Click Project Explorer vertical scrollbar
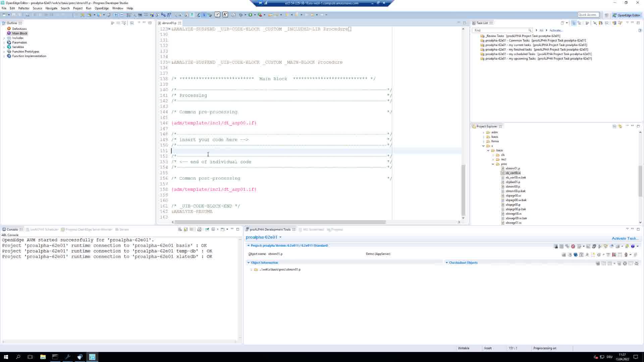644x362 pixels. tap(640, 181)
